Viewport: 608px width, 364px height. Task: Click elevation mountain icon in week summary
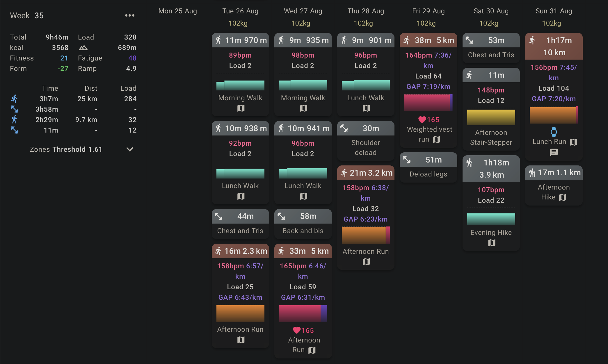(x=83, y=48)
